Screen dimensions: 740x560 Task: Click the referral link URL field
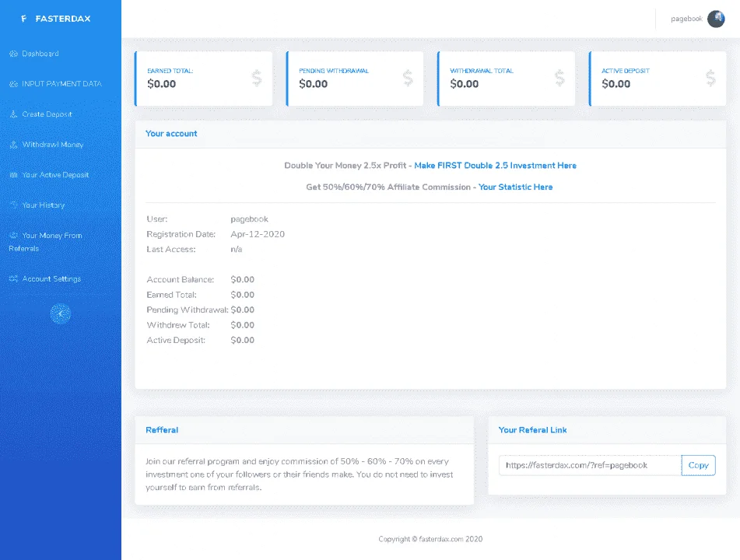point(590,465)
